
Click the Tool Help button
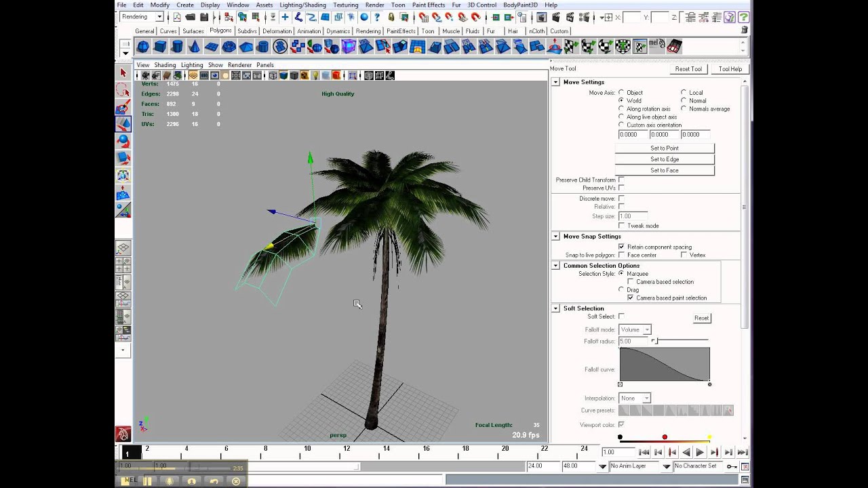(730, 69)
